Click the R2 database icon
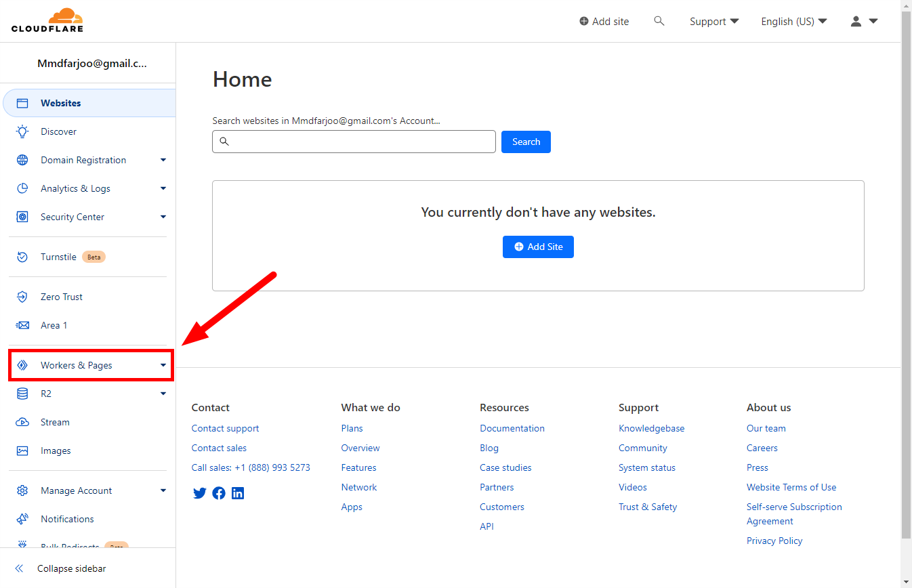This screenshot has width=912, height=588. (22, 394)
